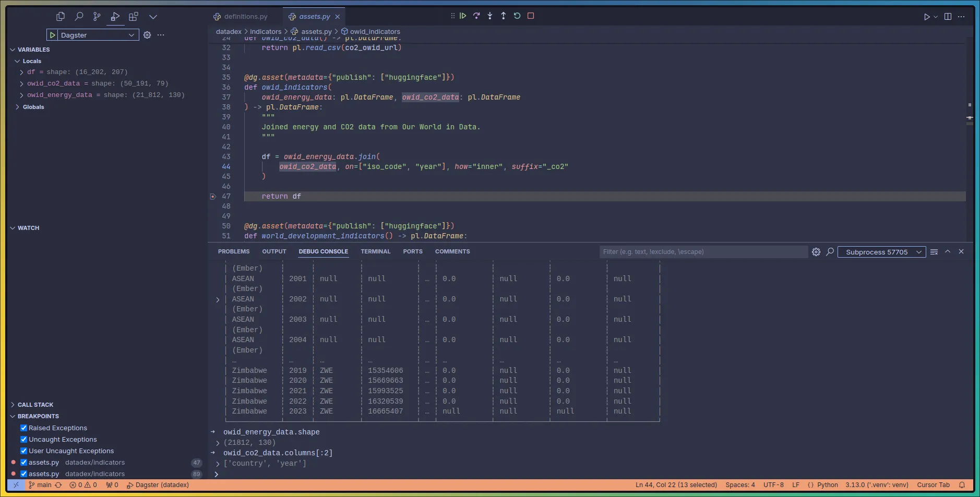This screenshot has height=497, width=980.
Task: Disable the Raised Exceptions breakpoint
Action: [23, 428]
